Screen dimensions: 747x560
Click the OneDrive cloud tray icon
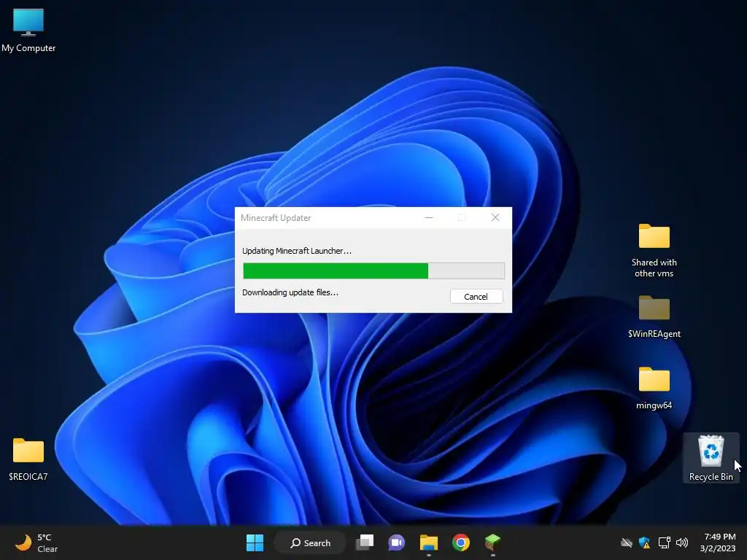(x=627, y=542)
